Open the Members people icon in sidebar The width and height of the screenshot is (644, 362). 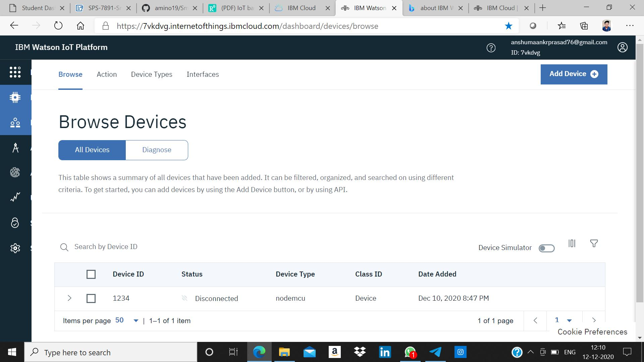[15, 123]
